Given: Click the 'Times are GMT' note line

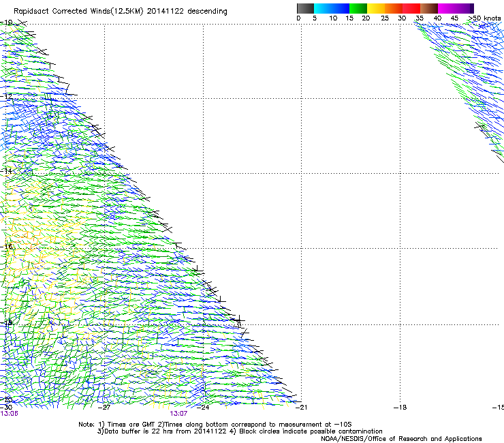Looking at the screenshot, I should [x=215, y=425].
